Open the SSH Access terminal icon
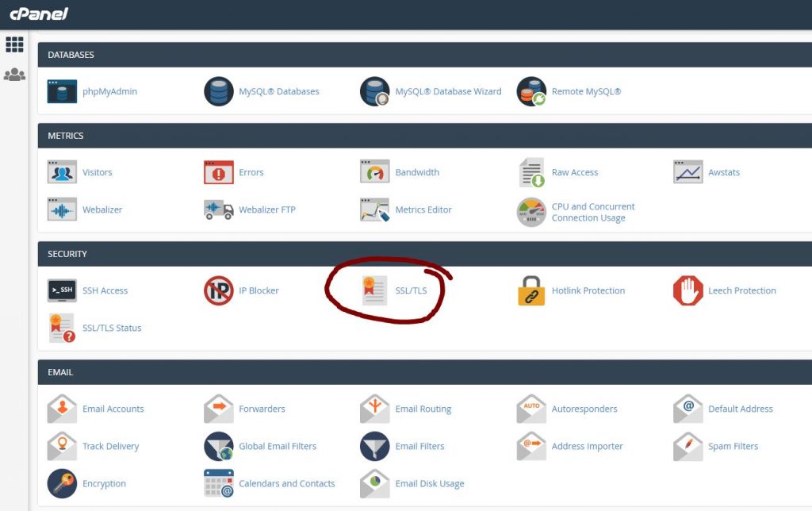Screen dimensions: 812x511 click(62, 290)
